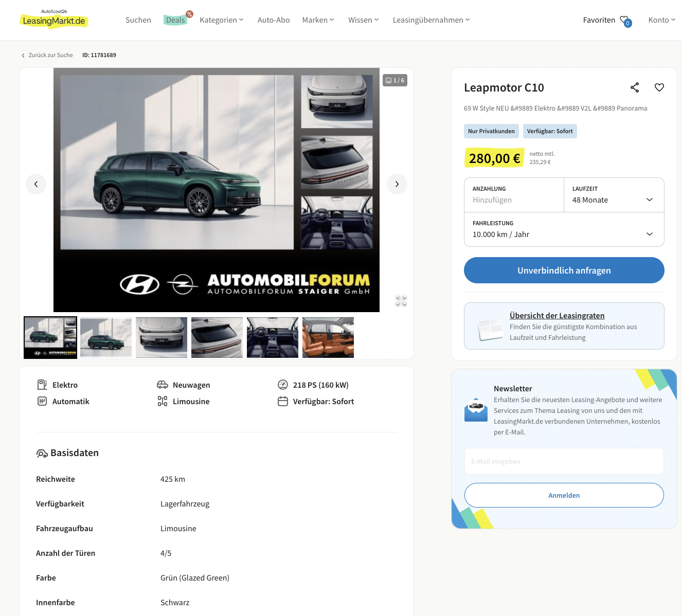Open the Laufzeit 48 Monate dropdown
The image size is (682, 616).
[614, 195]
